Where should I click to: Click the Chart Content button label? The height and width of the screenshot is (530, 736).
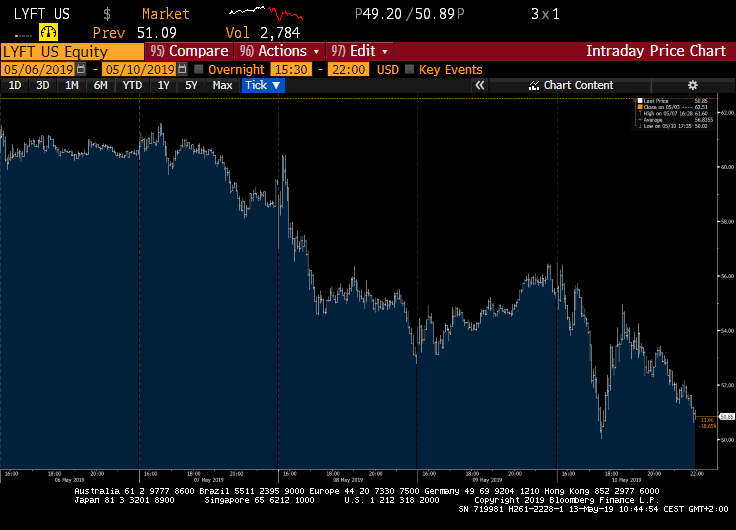[578, 85]
